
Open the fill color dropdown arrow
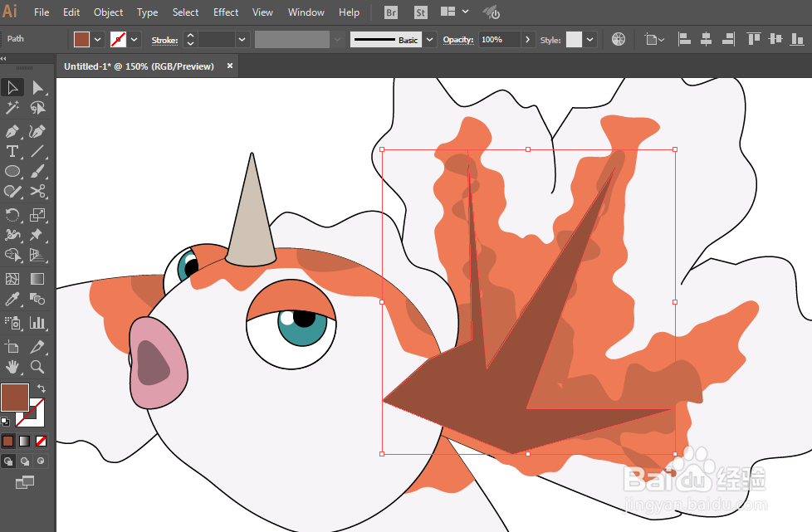coord(97,39)
